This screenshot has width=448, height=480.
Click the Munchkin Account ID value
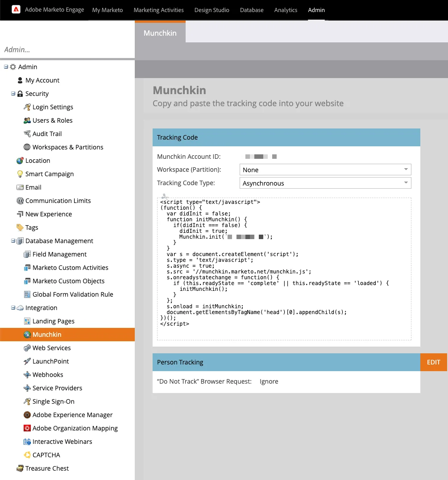point(261,157)
